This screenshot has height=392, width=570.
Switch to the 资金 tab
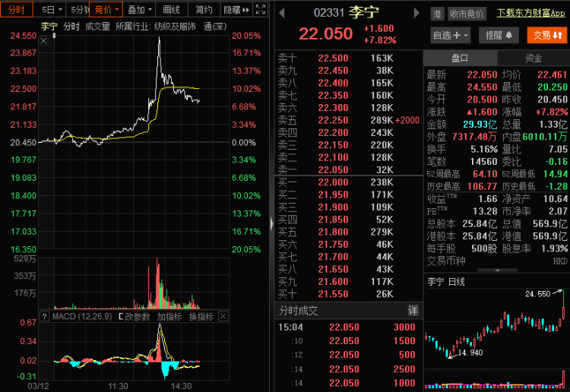(534, 58)
